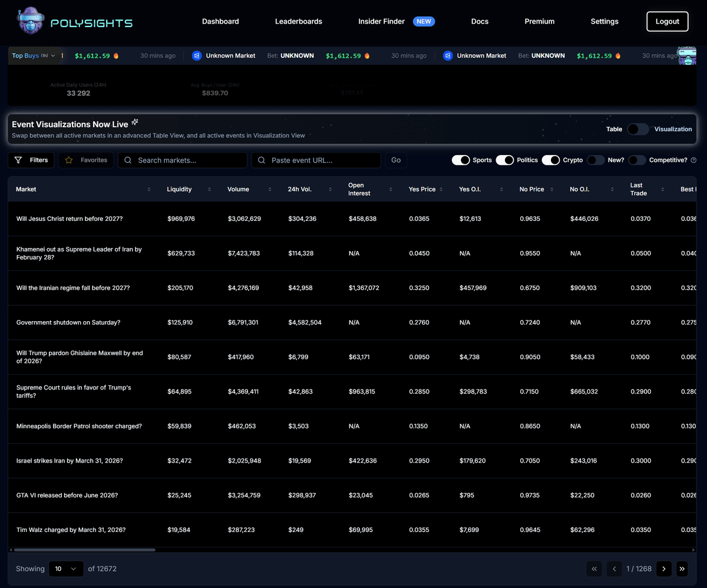The width and height of the screenshot is (707, 588).
Task: Go to previous page of results
Action: click(x=615, y=569)
